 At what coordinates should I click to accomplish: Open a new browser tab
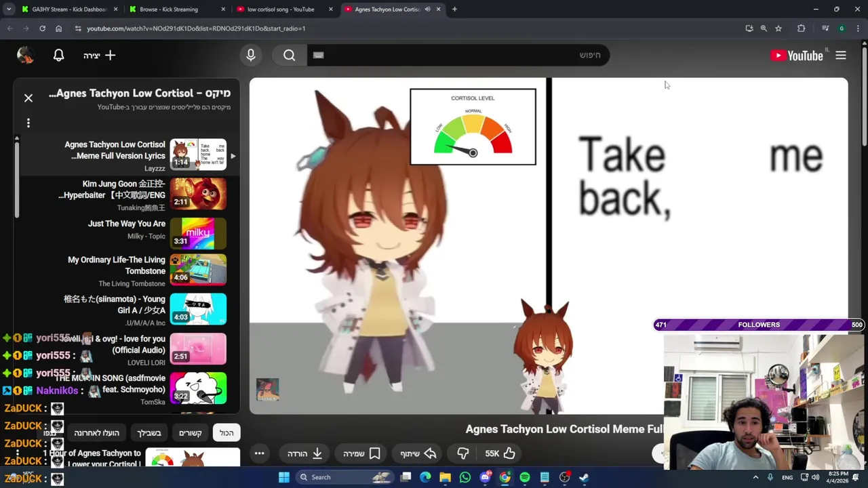point(454,9)
